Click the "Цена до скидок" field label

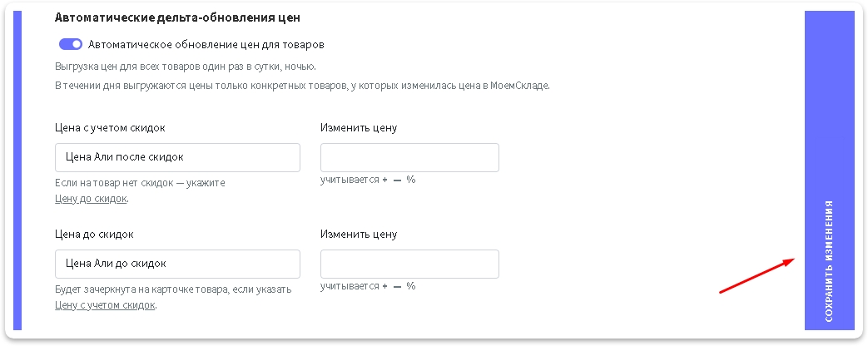coord(94,234)
